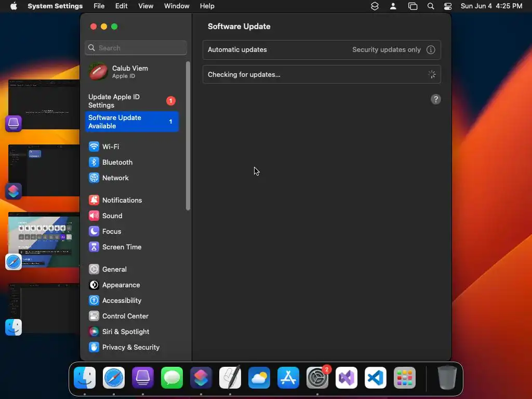Click the layered menu bar extra icon

click(x=375, y=6)
